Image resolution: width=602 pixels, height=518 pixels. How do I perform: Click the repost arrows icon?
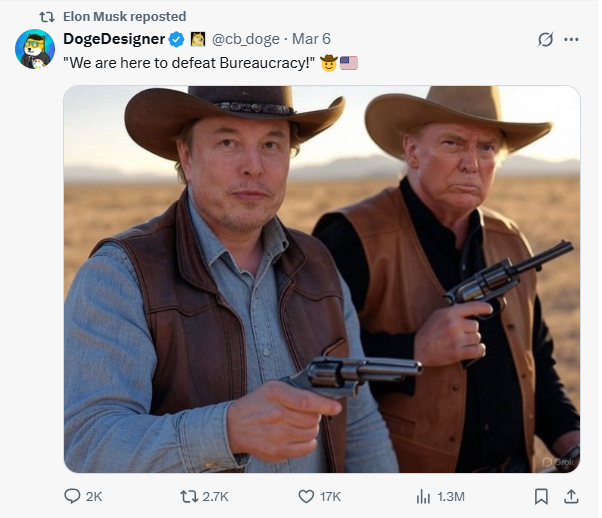(189, 496)
